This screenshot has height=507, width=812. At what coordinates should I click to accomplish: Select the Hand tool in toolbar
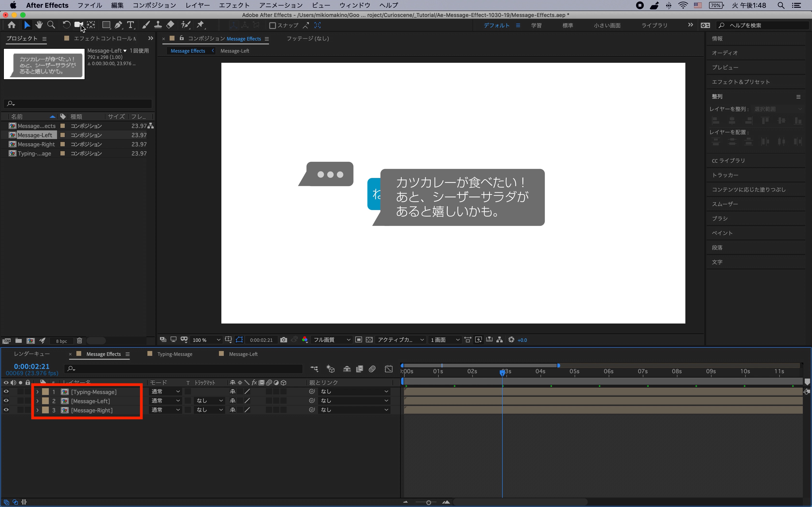[39, 25]
